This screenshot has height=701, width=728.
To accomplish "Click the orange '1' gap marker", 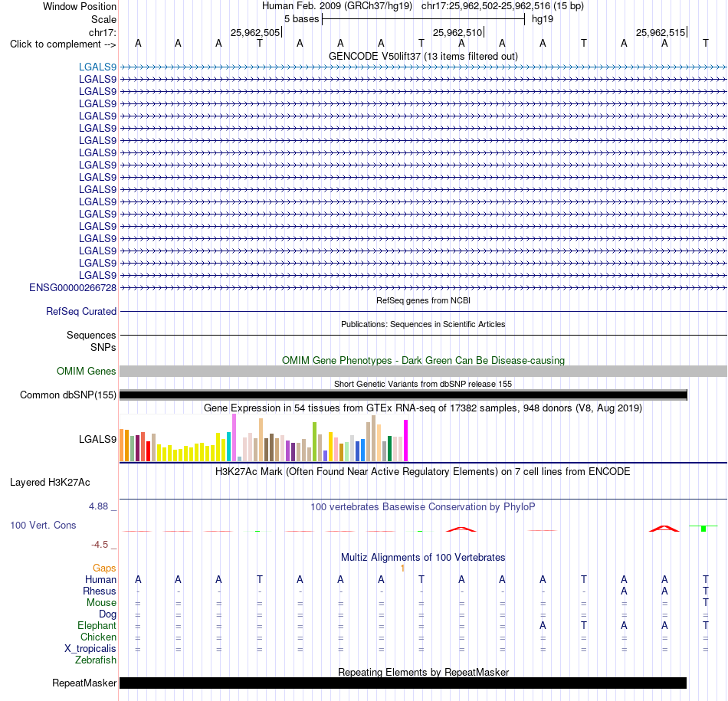I will (x=402, y=568).
